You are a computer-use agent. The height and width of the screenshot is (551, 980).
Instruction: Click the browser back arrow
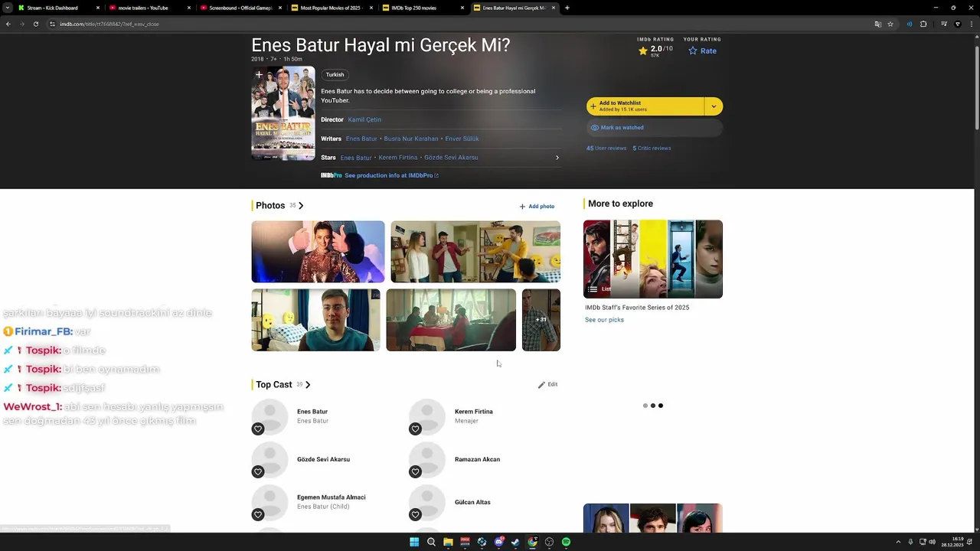click(x=8, y=24)
